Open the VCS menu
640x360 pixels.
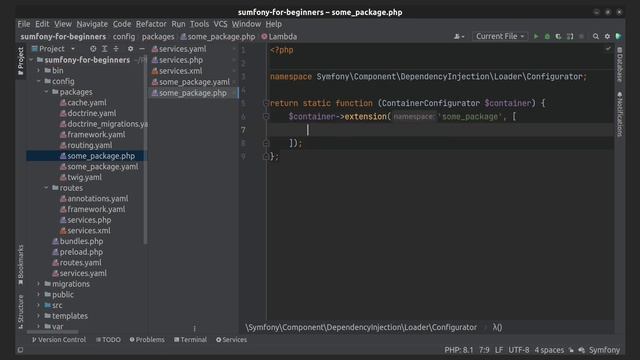coord(220,24)
